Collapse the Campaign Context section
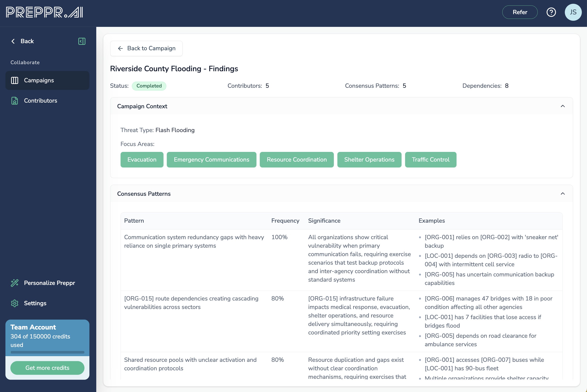The height and width of the screenshot is (392, 587). (562, 106)
